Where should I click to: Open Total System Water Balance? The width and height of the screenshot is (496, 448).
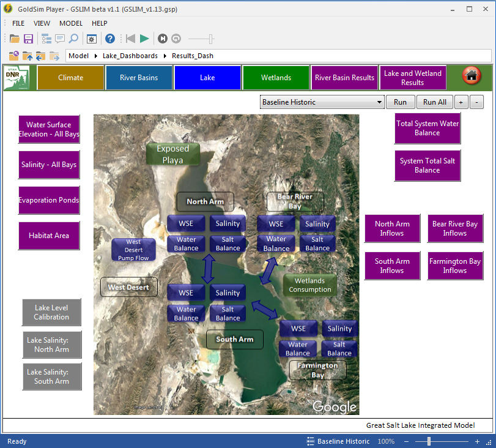tap(428, 129)
